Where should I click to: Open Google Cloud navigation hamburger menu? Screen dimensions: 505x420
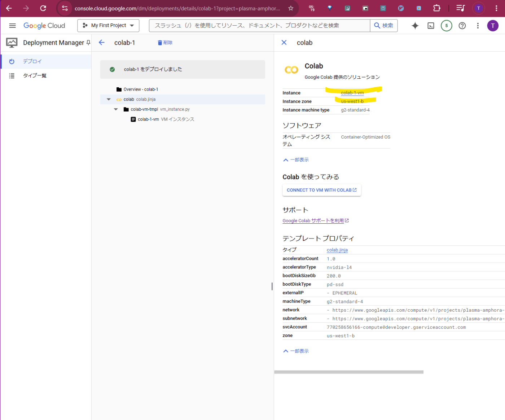pyautogui.click(x=12, y=26)
